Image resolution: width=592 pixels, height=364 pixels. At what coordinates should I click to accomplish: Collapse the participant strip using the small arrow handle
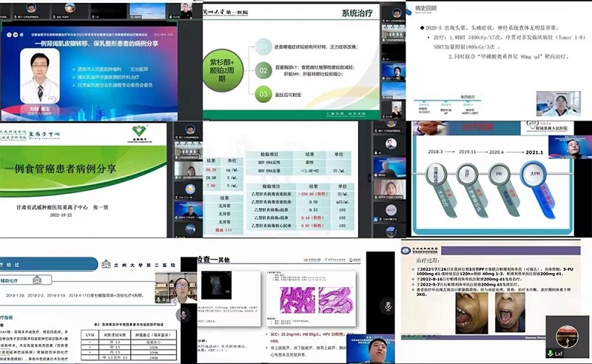point(370,178)
